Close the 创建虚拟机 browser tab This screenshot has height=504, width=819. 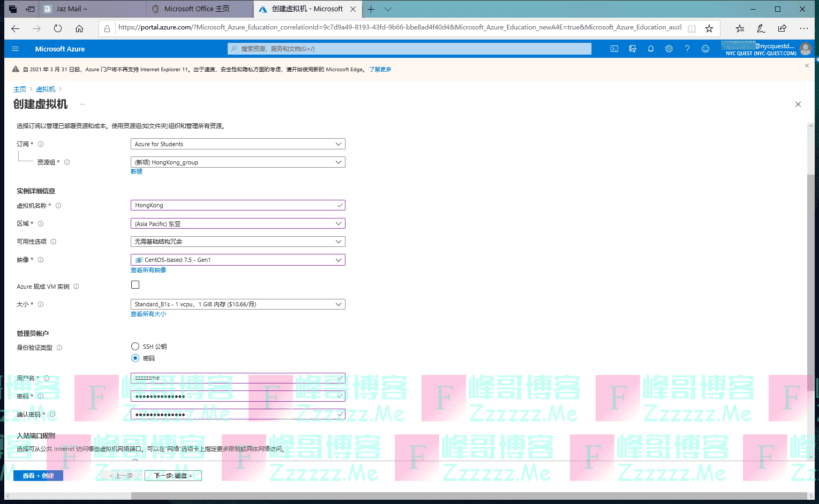[x=353, y=9]
